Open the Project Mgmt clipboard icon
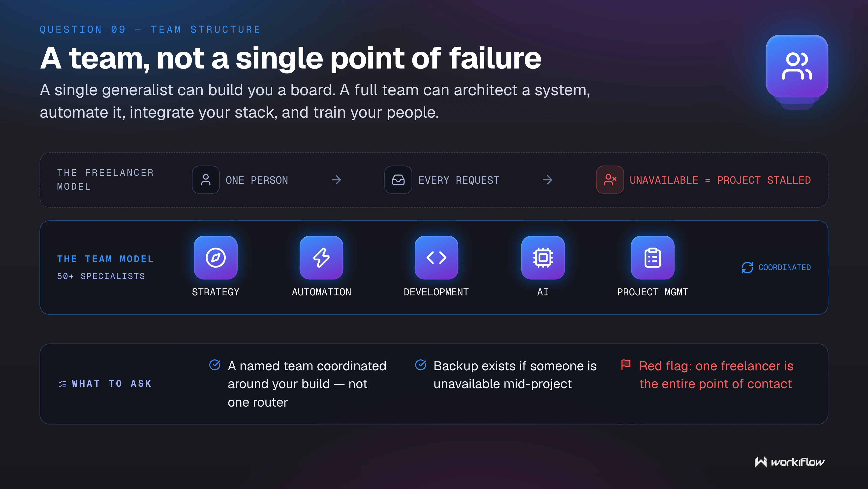Image resolution: width=868 pixels, height=489 pixels. (x=653, y=258)
